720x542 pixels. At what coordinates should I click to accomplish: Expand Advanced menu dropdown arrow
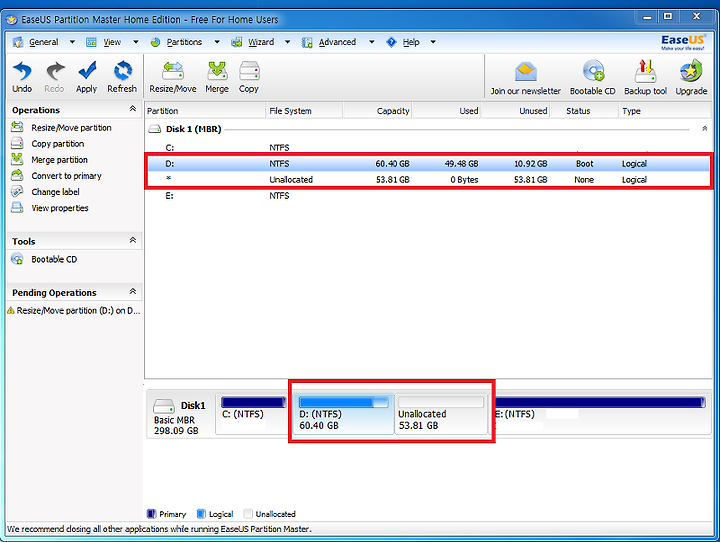point(371,42)
